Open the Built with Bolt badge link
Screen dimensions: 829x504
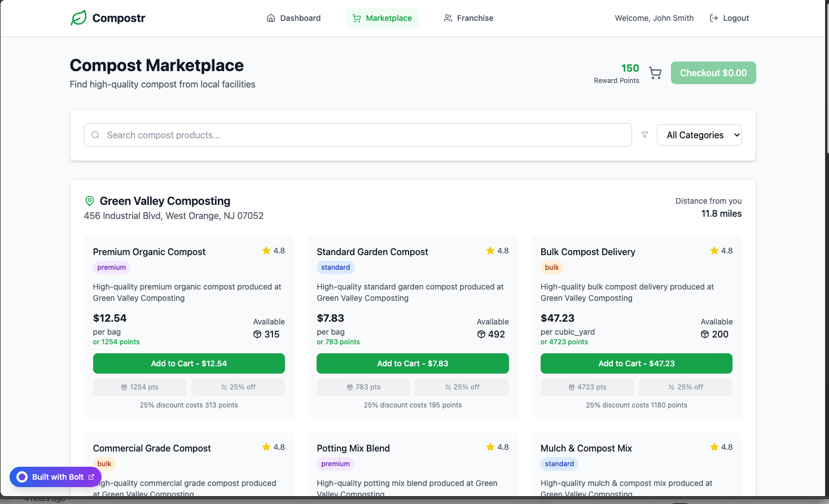pyautogui.click(x=55, y=477)
